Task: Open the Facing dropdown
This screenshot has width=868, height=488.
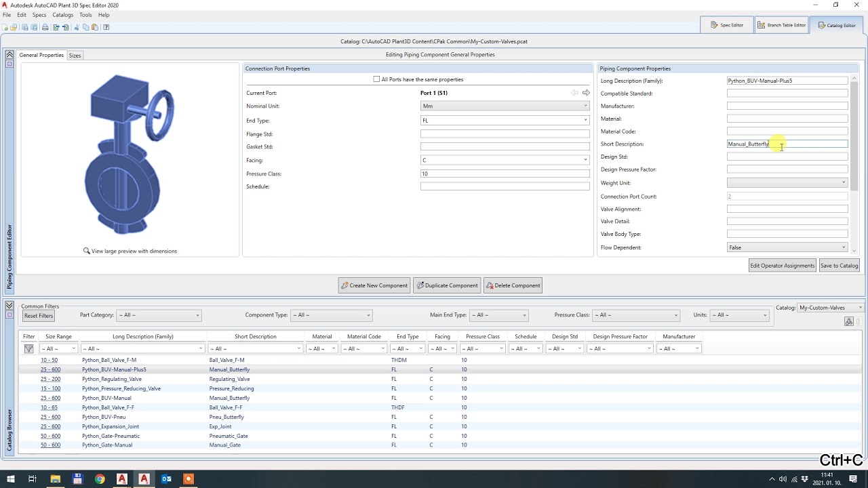Action: 505,160
